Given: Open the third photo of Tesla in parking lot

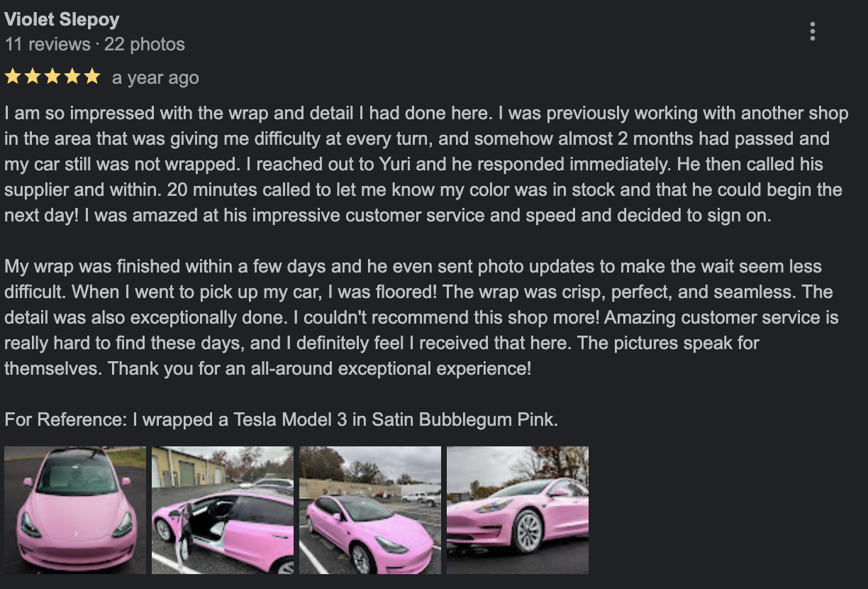Looking at the screenshot, I should pos(370,510).
